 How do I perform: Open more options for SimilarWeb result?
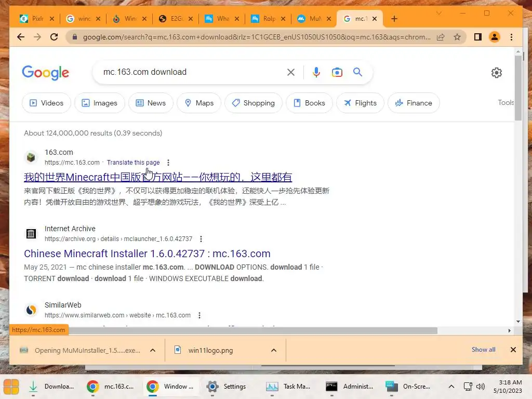(199, 315)
